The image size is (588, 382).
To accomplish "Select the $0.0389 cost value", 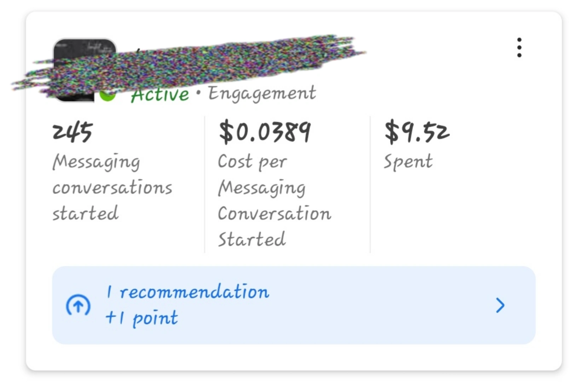I will tap(265, 132).
